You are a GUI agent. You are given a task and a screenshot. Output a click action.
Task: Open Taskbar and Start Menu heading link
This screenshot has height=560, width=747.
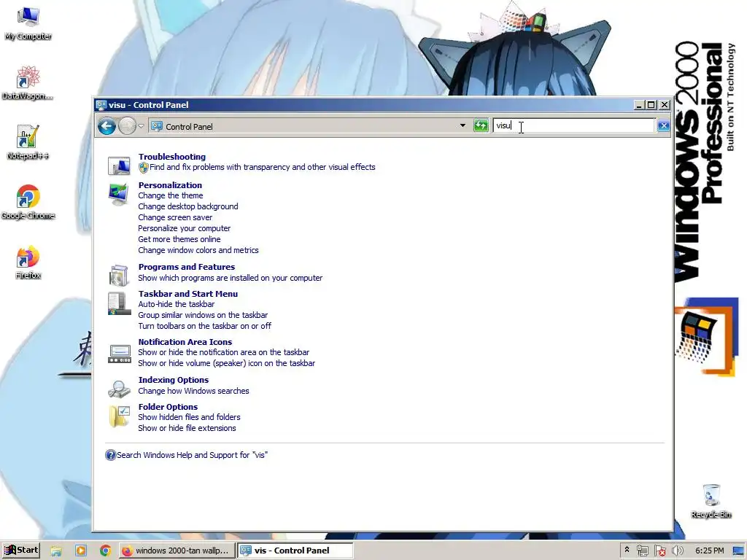pyautogui.click(x=188, y=295)
